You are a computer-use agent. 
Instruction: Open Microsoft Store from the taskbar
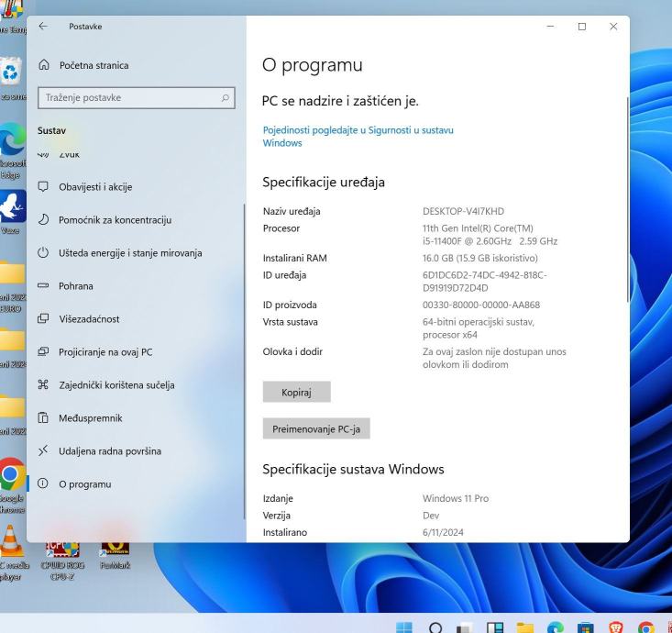(x=586, y=627)
